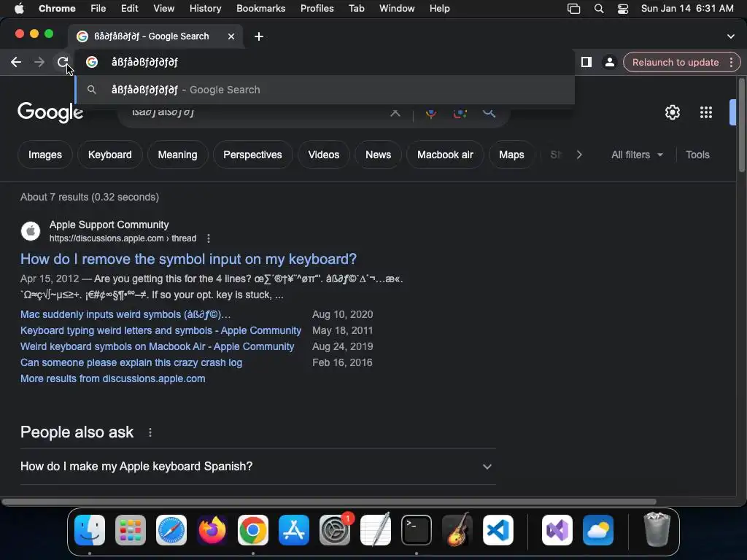This screenshot has height=560, width=747.
Task: Open the Apple menu
Action: [x=19, y=9]
